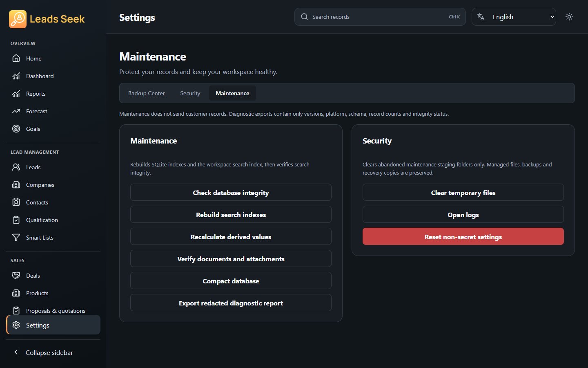Click Compact database button
The height and width of the screenshot is (368, 588).
pos(231,281)
